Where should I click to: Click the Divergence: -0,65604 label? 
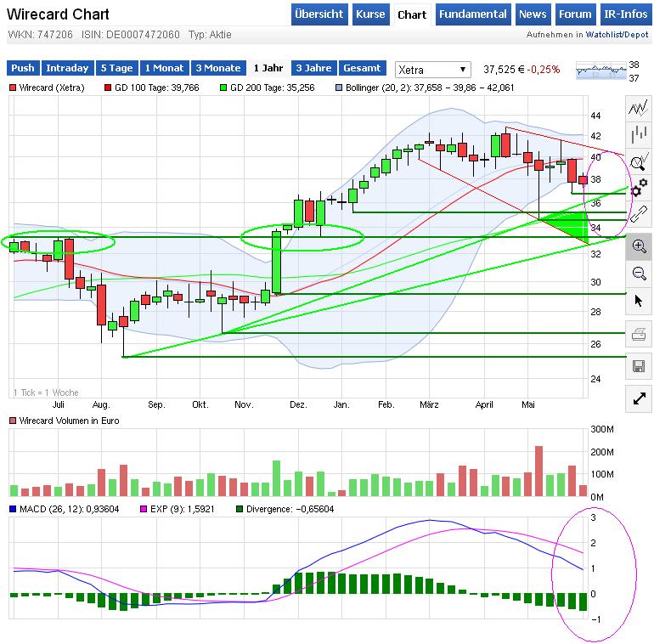coord(290,509)
